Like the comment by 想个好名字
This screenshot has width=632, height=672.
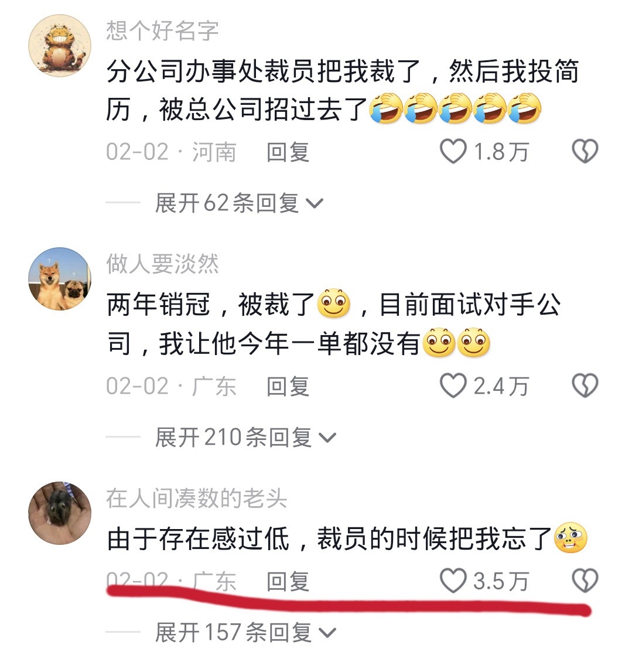(453, 151)
